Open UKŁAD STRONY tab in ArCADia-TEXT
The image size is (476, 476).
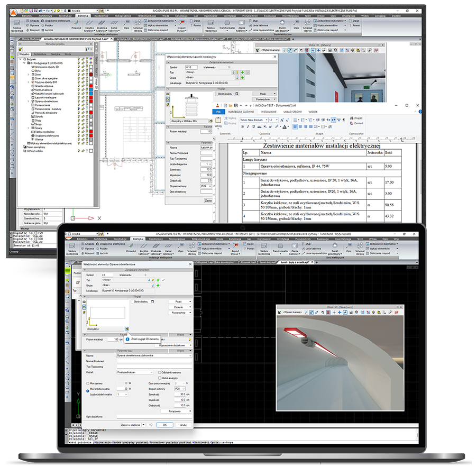[x=292, y=112]
